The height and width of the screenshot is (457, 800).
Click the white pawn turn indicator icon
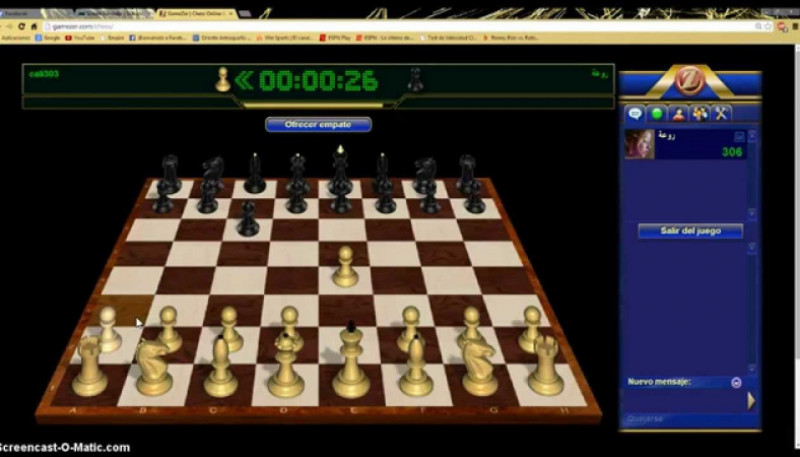click(x=222, y=80)
